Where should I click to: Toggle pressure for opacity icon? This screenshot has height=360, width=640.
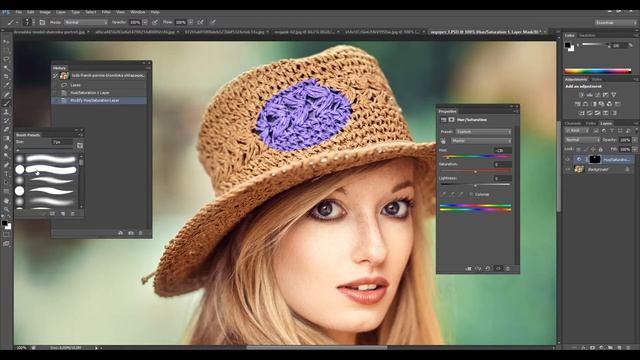point(155,22)
